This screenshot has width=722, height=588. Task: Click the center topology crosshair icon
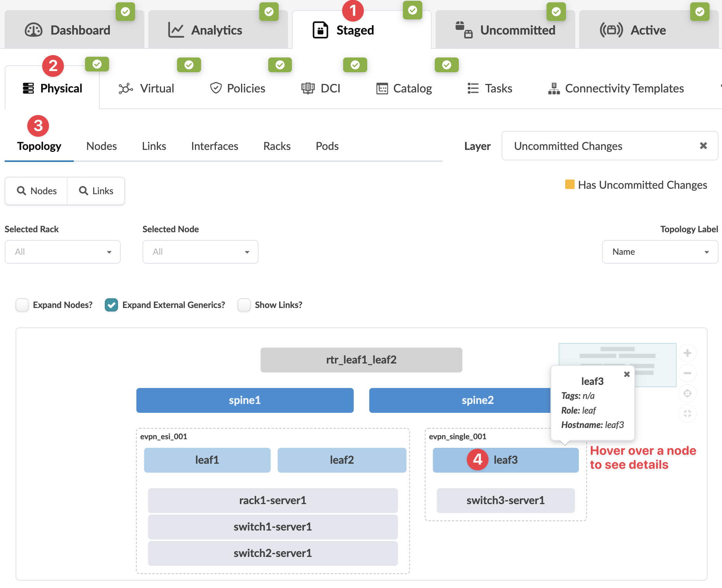click(687, 393)
